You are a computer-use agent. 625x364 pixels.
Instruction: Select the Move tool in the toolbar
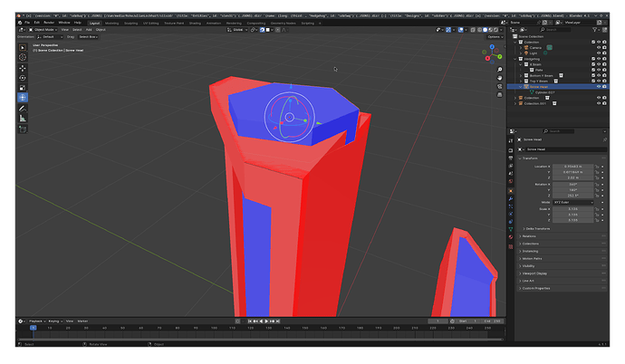point(23,68)
